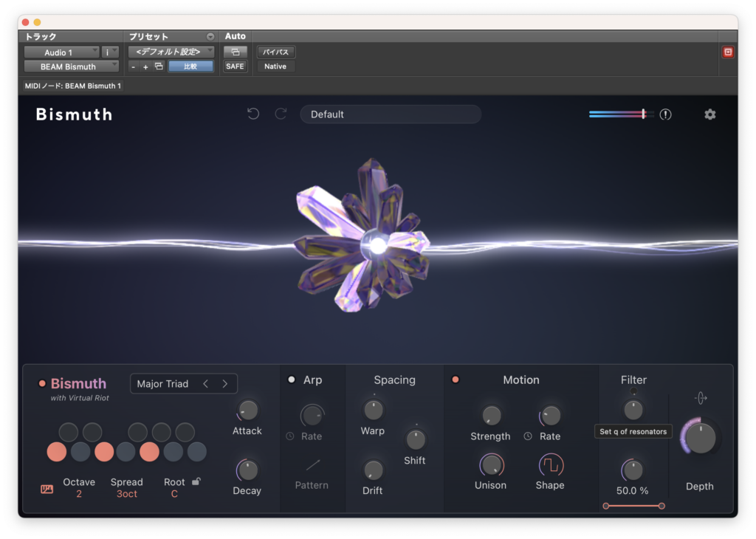756x539 pixels.
Task: Toggle the small dot under Filter heading
Action: (633, 391)
